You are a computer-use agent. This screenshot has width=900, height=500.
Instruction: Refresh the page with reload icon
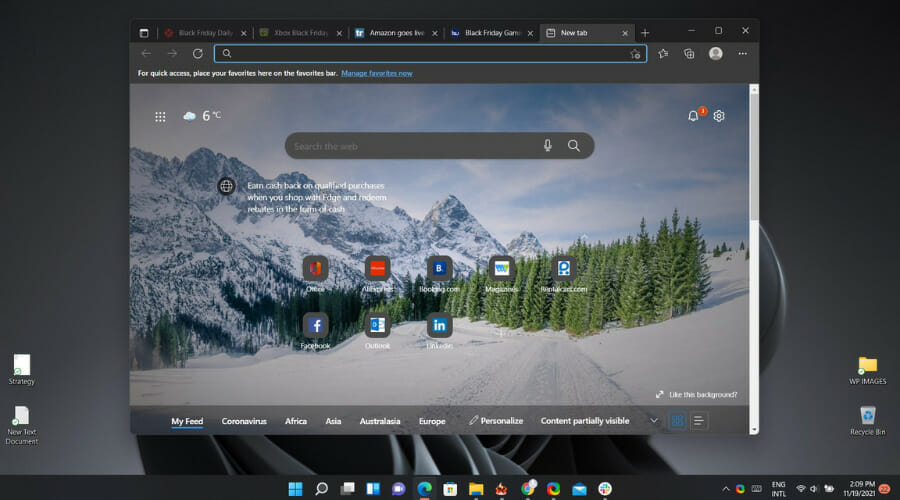point(197,53)
